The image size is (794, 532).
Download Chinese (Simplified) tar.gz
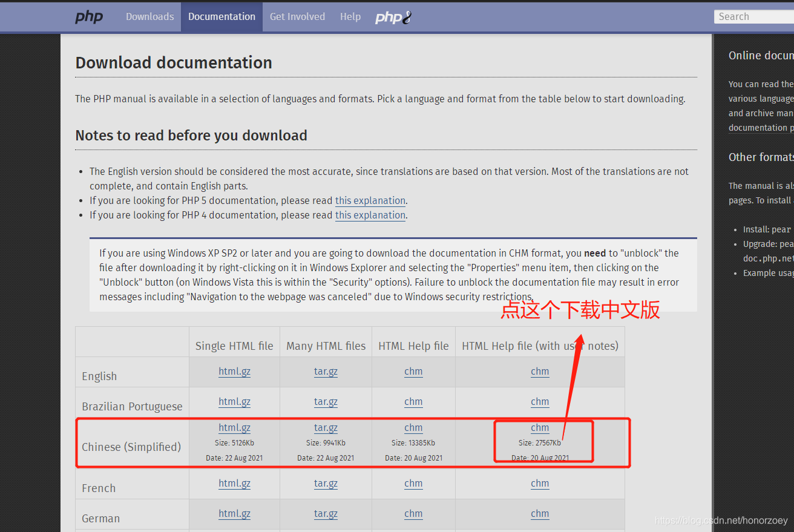[326, 428]
